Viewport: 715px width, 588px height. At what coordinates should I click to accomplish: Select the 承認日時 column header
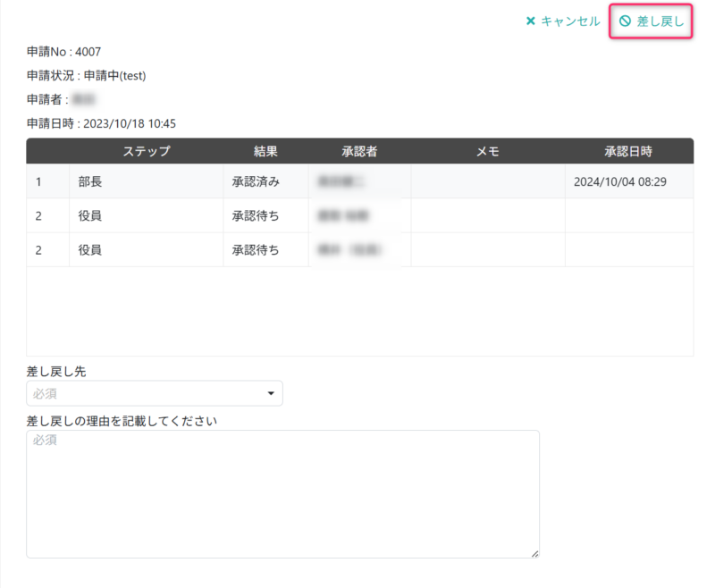[x=628, y=151]
